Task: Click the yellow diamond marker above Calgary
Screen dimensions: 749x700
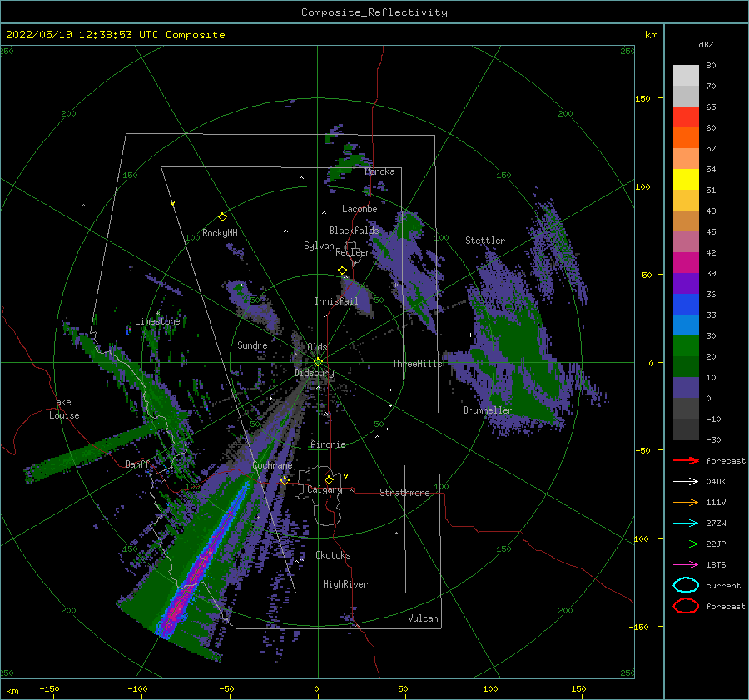Action: (x=329, y=479)
